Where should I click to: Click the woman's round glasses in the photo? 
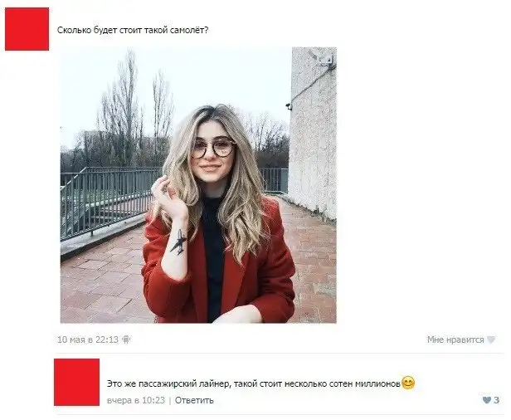click(x=213, y=149)
